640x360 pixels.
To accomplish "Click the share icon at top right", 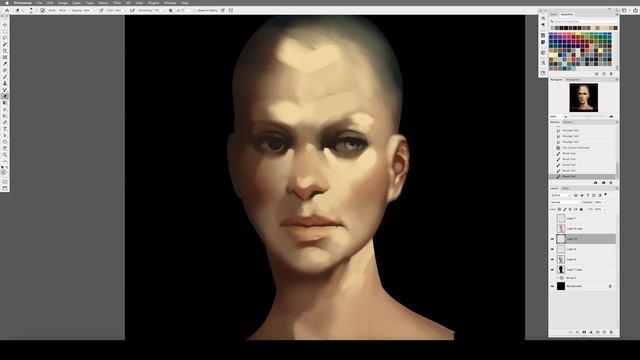I will point(636,10).
